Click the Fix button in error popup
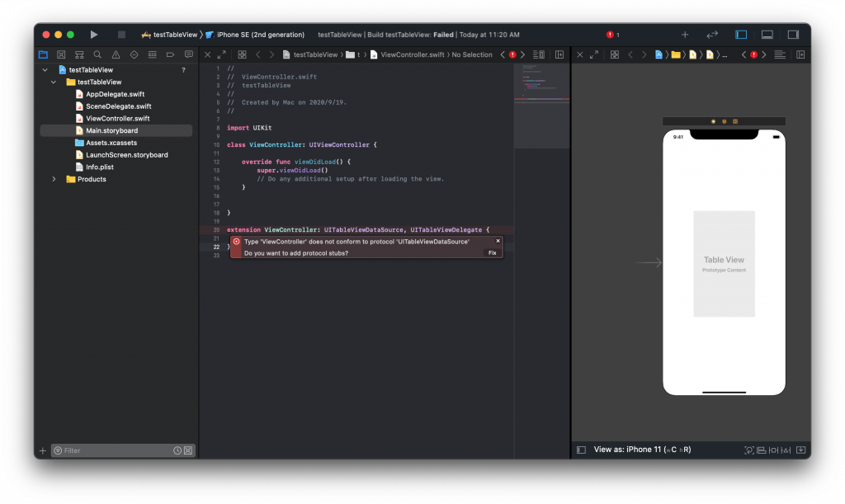The width and height of the screenshot is (845, 504). point(492,253)
